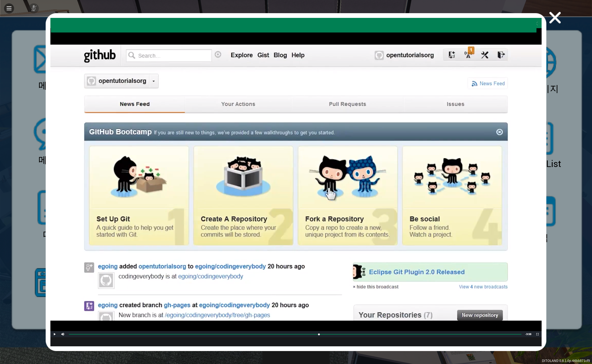Click the create new repository header icon
592x364 pixels.
[x=451, y=55]
